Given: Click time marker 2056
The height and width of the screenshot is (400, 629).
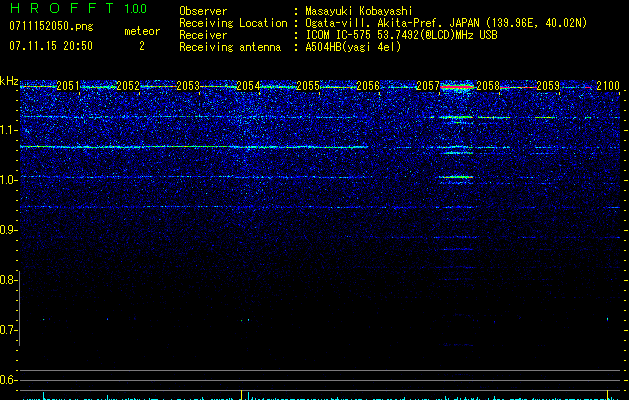Looking at the screenshot, I should [x=368, y=85].
